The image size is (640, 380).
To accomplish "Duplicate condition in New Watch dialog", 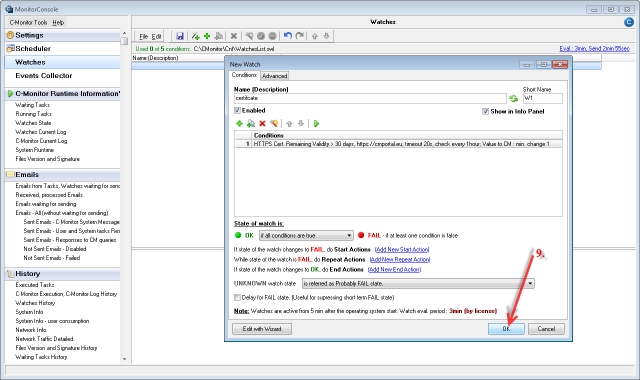I will tap(251, 123).
